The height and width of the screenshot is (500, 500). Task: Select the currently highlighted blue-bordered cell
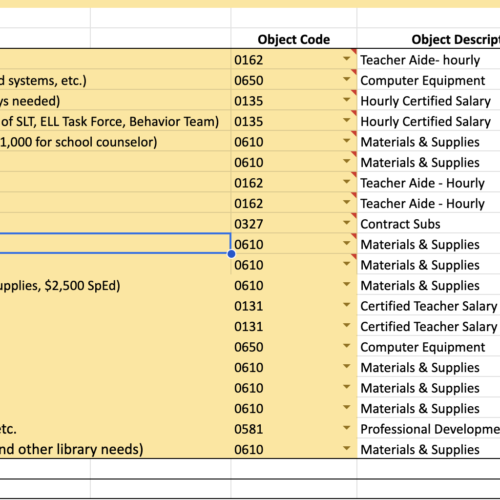(x=115, y=243)
